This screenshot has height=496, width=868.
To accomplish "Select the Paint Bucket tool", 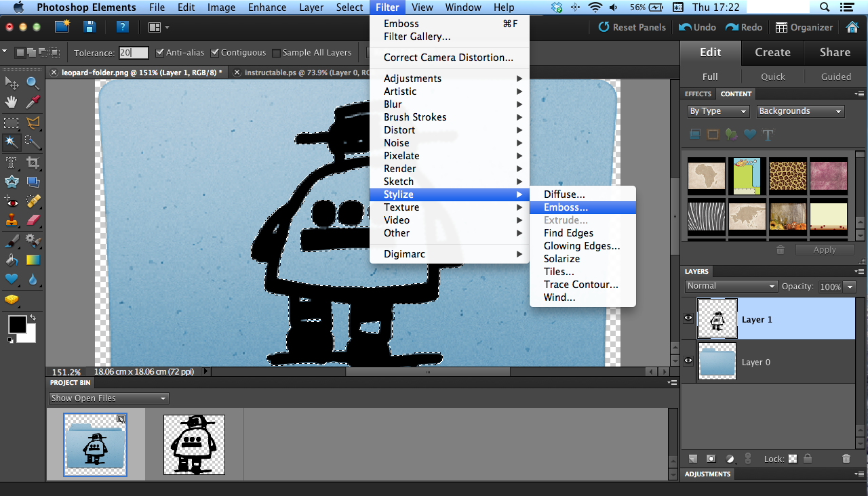I will pos(12,260).
